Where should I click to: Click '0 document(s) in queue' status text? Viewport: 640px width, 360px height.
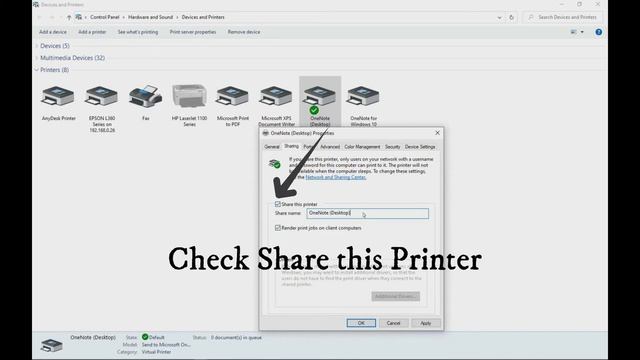[237, 338]
